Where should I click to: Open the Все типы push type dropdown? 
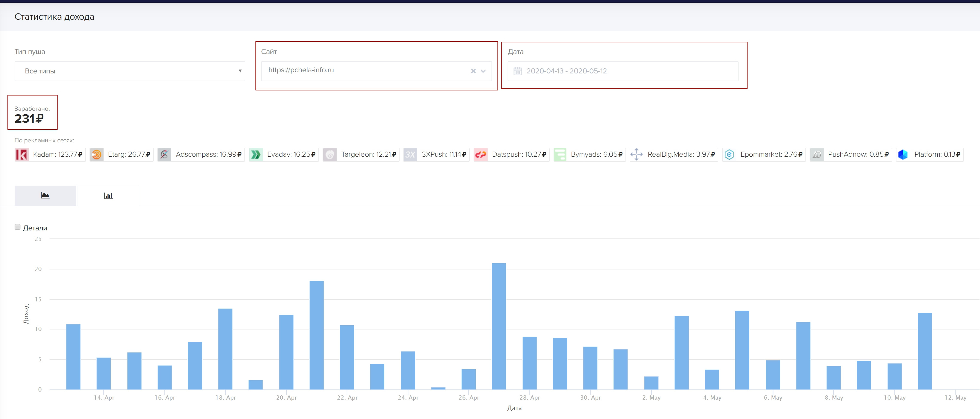pos(130,71)
